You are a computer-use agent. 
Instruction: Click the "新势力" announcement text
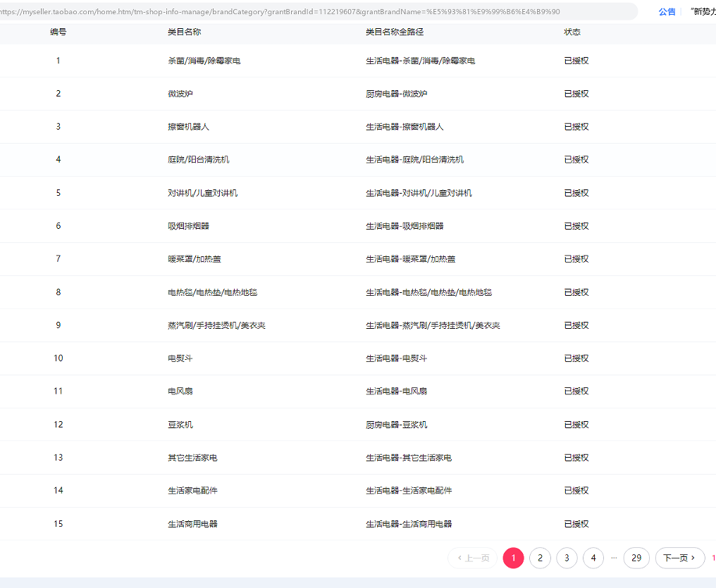click(702, 12)
